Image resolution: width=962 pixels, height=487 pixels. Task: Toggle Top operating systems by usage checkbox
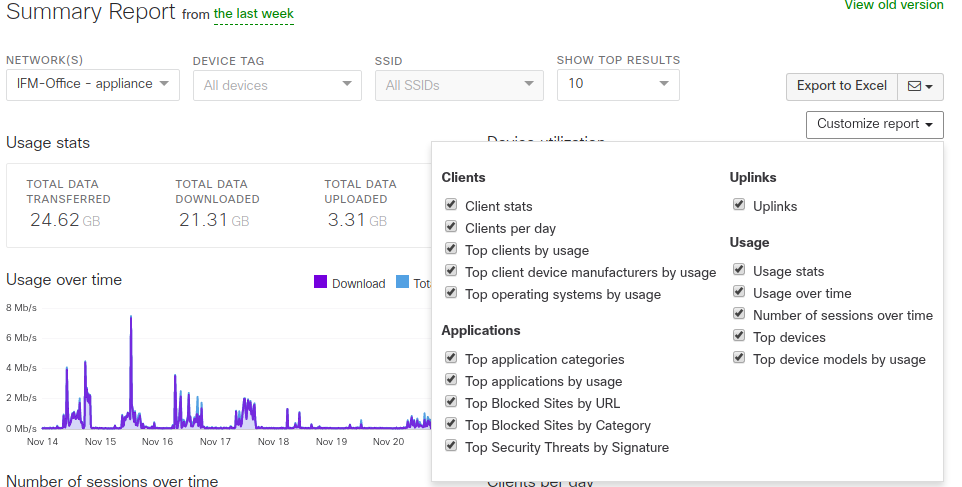pyautogui.click(x=451, y=293)
